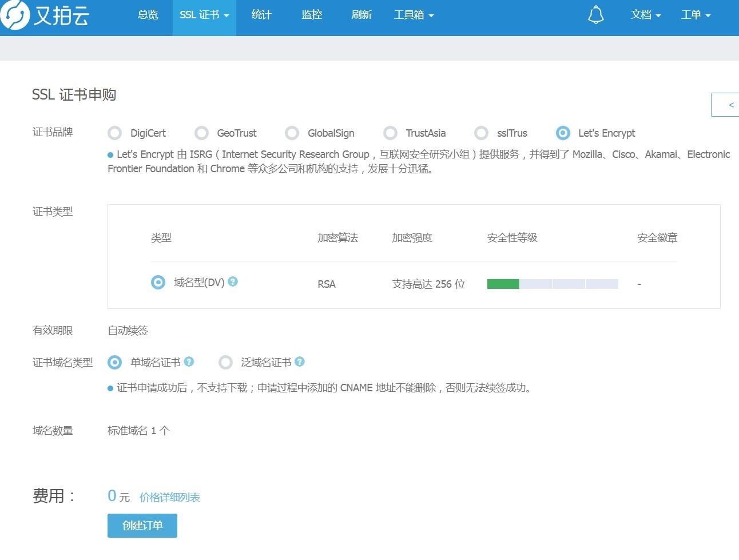The height and width of the screenshot is (560, 739).
Task: Select Let's Encrypt certificate brand
Action: pyautogui.click(x=563, y=133)
